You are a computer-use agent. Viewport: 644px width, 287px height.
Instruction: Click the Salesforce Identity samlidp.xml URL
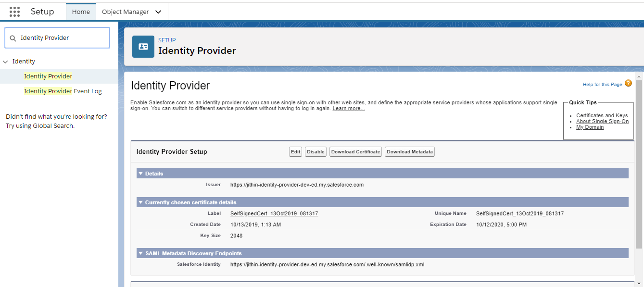click(327, 264)
